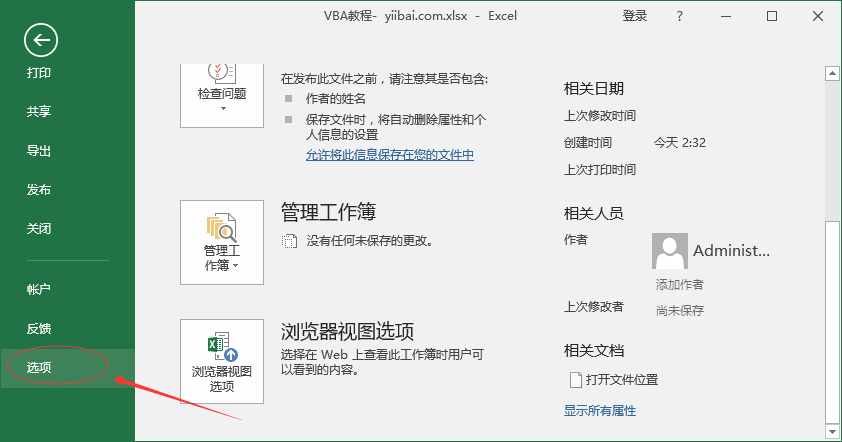Click the 管理工作簿 heading
This screenshot has width=842, height=442.
point(329,212)
